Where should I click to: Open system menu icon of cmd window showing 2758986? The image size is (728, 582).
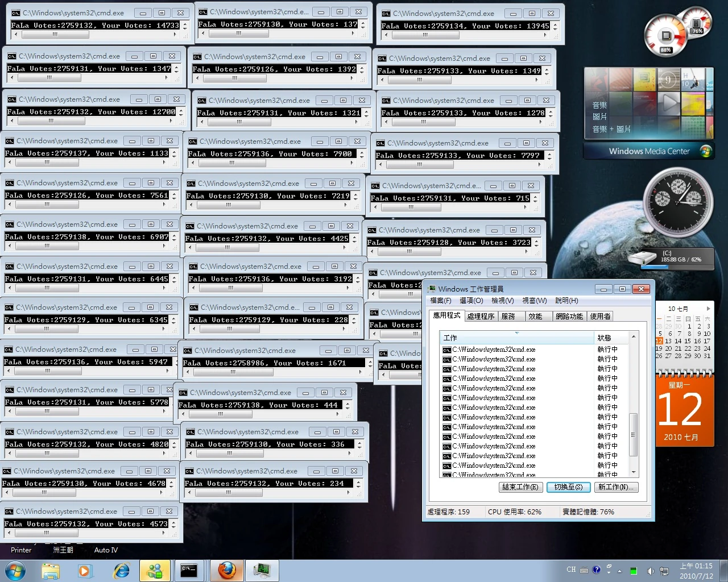187,350
